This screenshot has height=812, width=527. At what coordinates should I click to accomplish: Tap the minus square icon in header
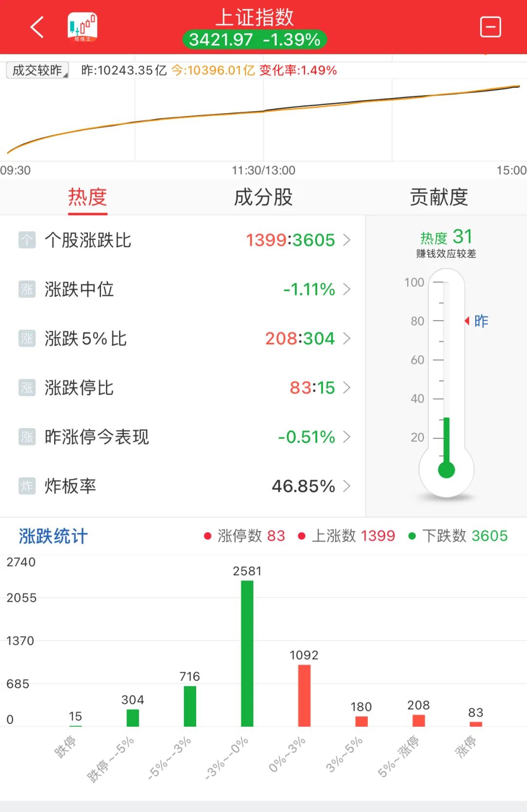pyautogui.click(x=490, y=27)
